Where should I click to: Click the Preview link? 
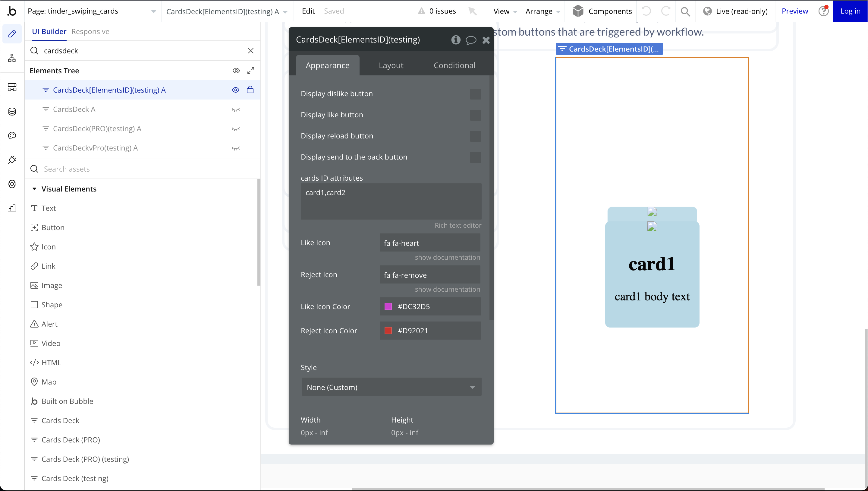point(794,11)
